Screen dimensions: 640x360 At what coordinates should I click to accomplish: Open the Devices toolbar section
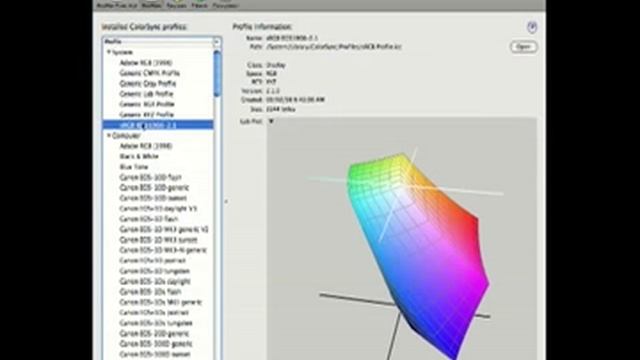[176, 5]
